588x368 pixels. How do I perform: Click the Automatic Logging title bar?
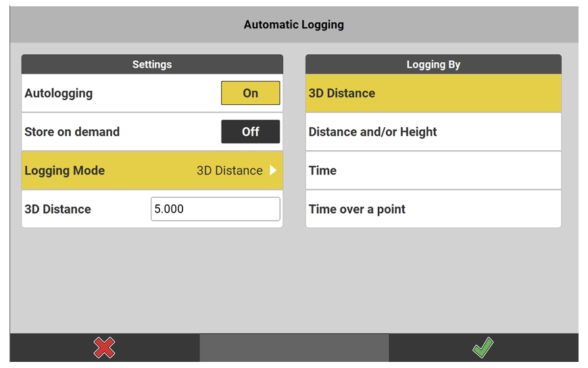(293, 25)
